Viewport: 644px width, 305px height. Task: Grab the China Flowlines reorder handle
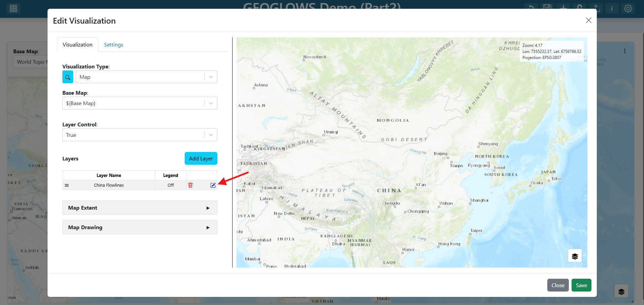(x=67, y=185)
